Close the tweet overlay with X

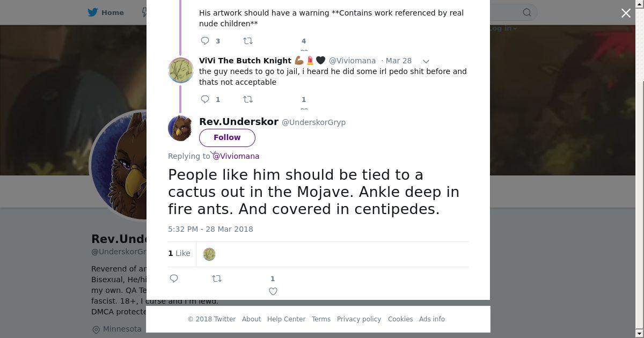point(626,13)
